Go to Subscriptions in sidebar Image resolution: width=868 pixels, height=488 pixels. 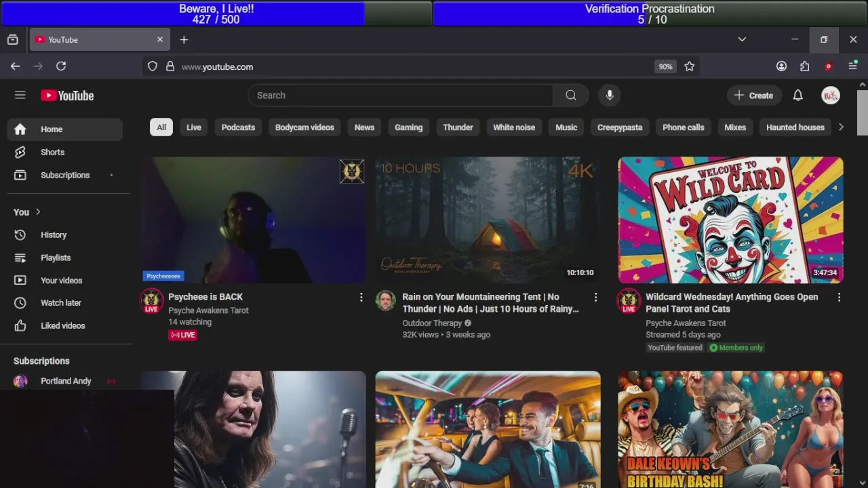click(65, 175)
